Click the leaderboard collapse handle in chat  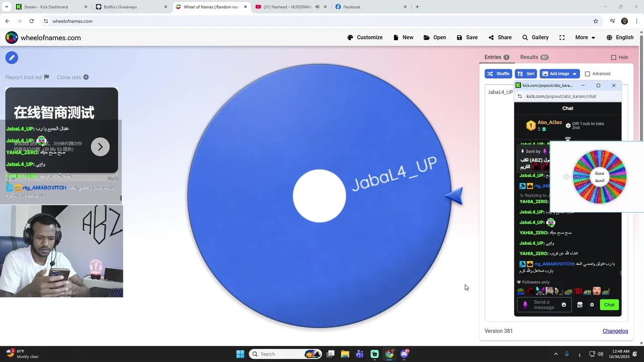tap(568, 139)
